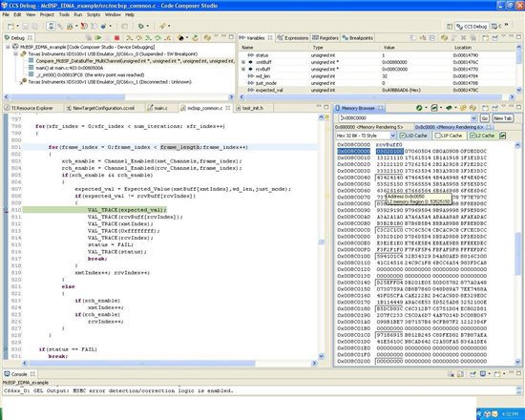Click the highlighted debug target icon in main toolbar
Viewport: 525px width, 420px height.
click(51, 26)
